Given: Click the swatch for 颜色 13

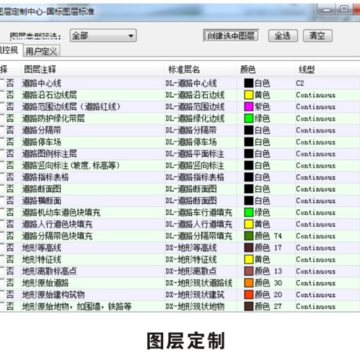Looking at the screenshot, I should [x=249, y=271].
